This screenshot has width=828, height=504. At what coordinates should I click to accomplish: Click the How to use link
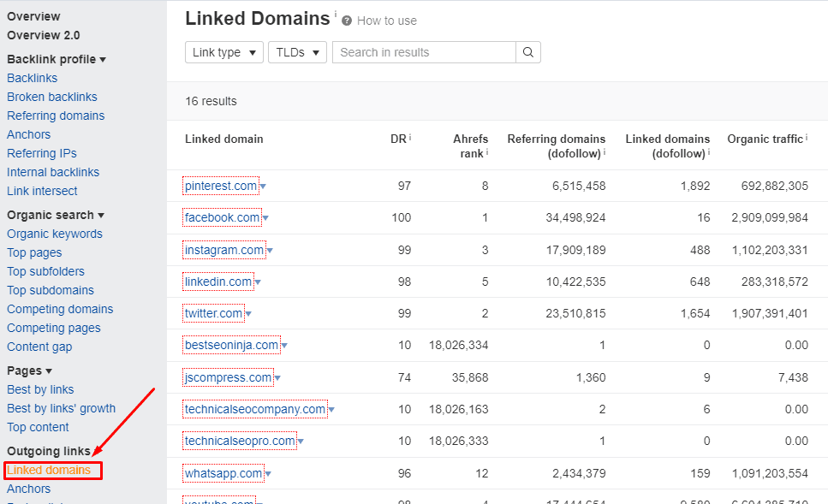click(x=386, y=21)
